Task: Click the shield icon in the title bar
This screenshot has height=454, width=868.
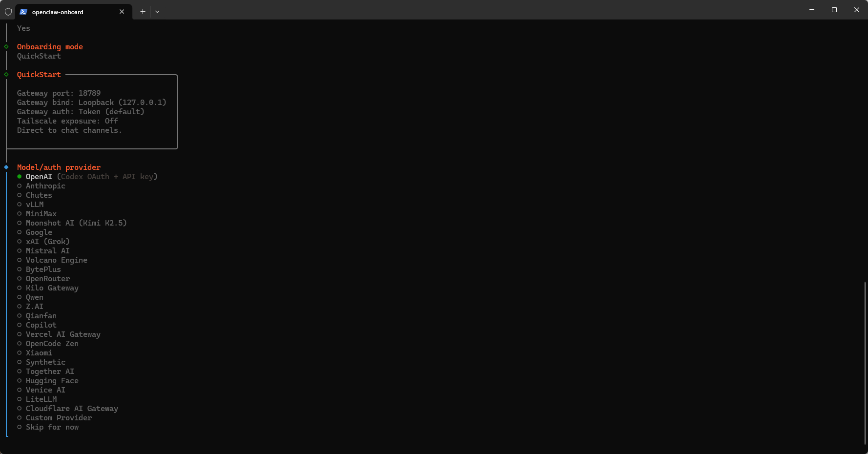Action: point(8,12)
